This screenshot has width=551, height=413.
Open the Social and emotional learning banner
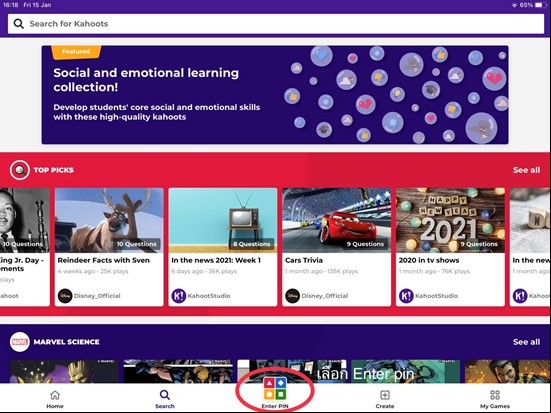coord(275,95)
